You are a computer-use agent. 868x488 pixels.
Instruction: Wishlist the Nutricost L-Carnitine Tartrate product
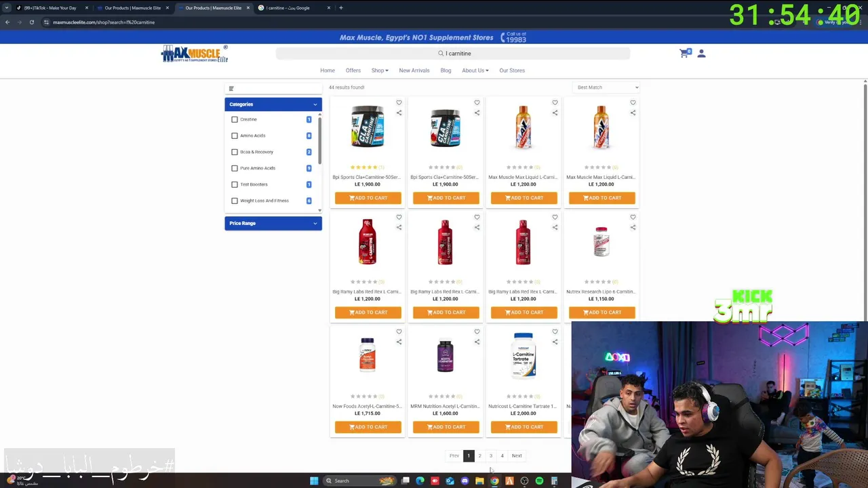tap(555, 332)
